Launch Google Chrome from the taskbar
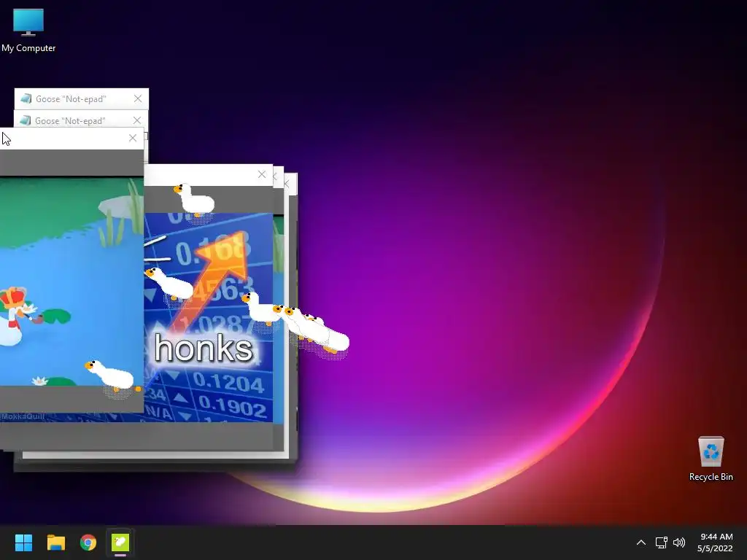This screenshot has height=560, width=747. (x=88, y=542)
